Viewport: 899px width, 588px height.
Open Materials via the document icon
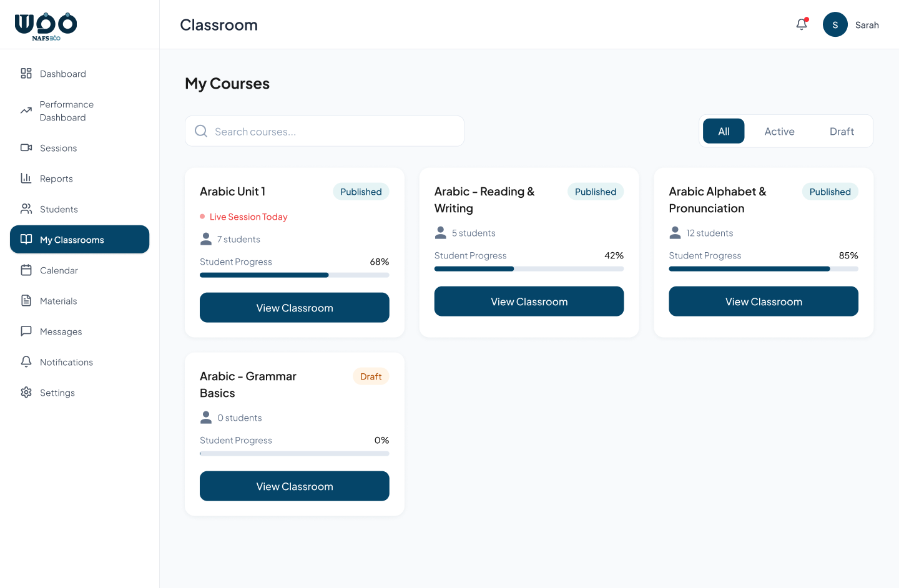[26, 300]
